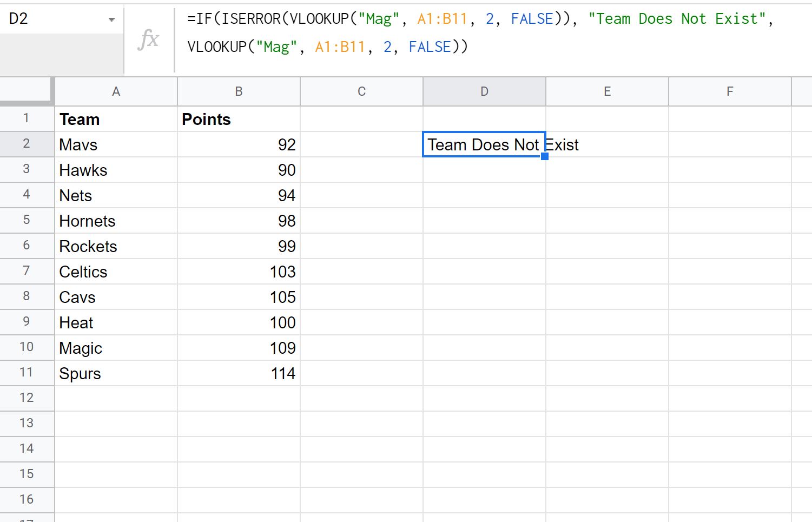Click the points value 100
The width and height of the screenshot is (812, 522).
[x=239, y=322]
